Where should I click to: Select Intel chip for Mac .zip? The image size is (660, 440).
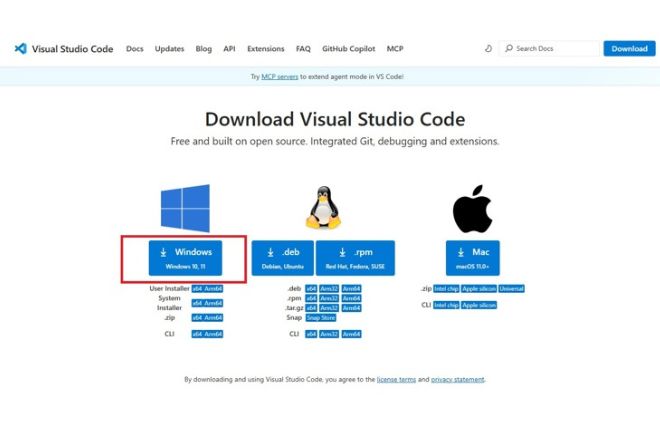pos(446,289)
